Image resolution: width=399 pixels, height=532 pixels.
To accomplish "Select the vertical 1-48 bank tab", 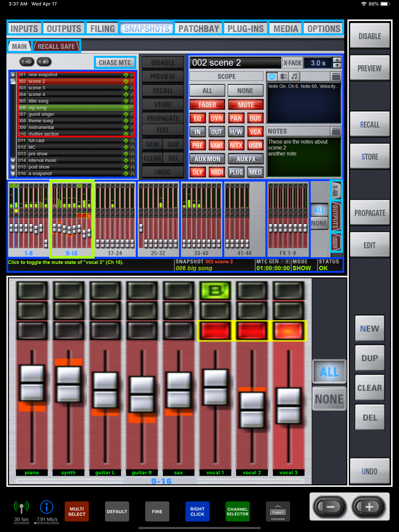I will [336, 191].
